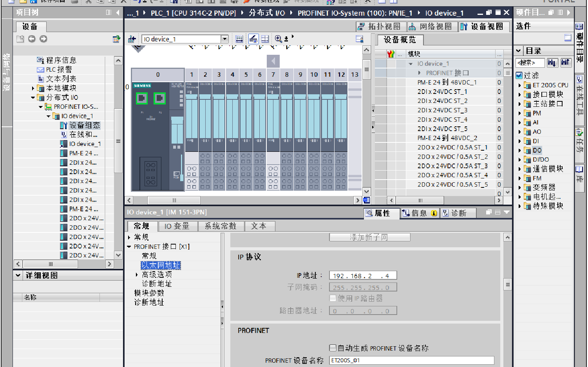Open the 系统常数 tab

click(x=221, y=226)
